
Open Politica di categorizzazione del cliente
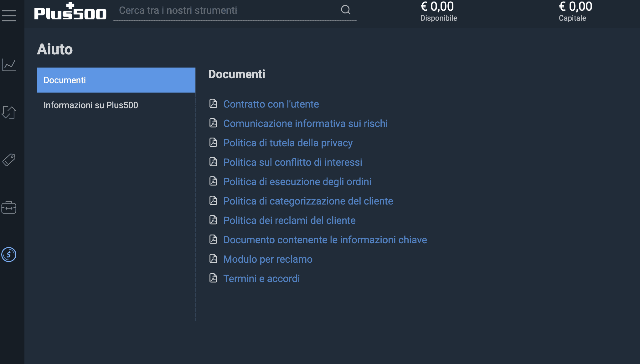pos(308,201)
